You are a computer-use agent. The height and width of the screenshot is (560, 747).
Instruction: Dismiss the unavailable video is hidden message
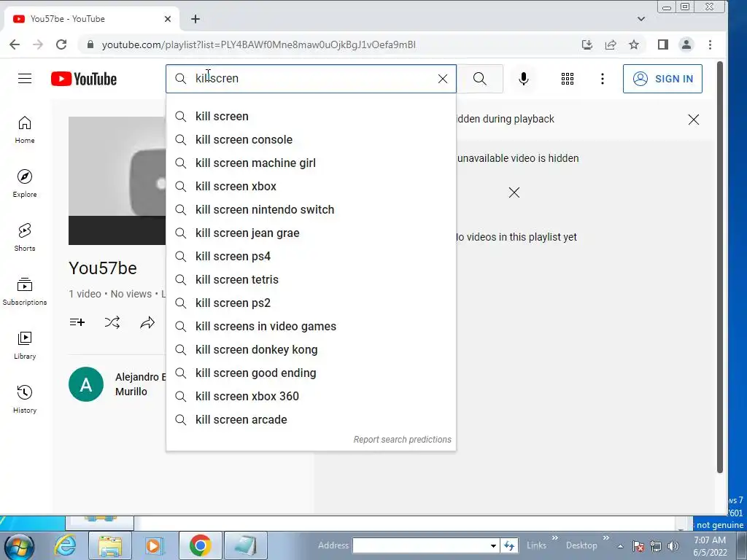click(514, 192)
